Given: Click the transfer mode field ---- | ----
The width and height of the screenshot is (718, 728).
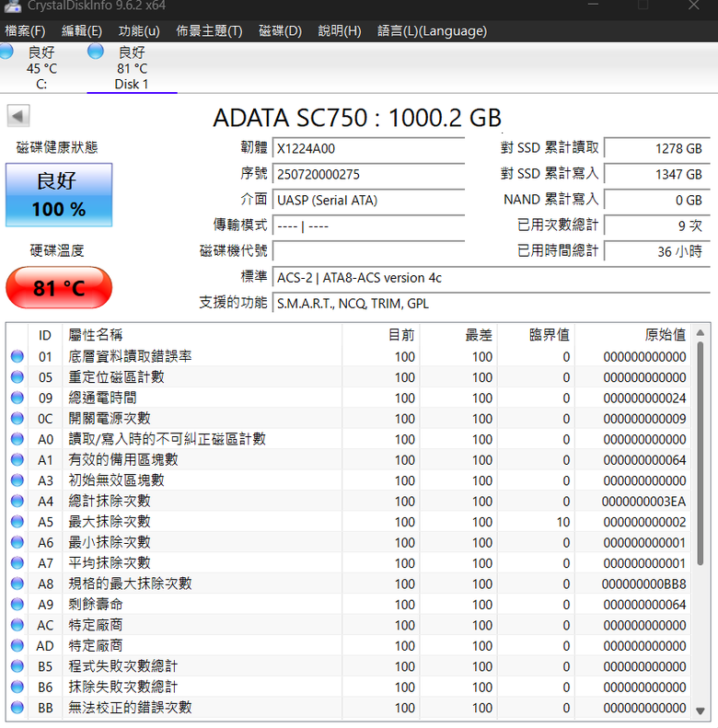Looking at the screenshot, I should [368, 226].
